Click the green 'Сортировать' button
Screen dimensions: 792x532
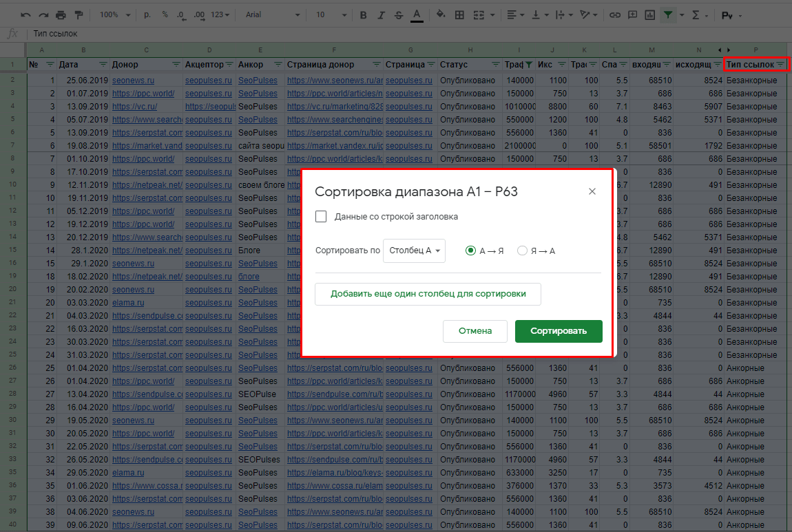tap(559, 331)
